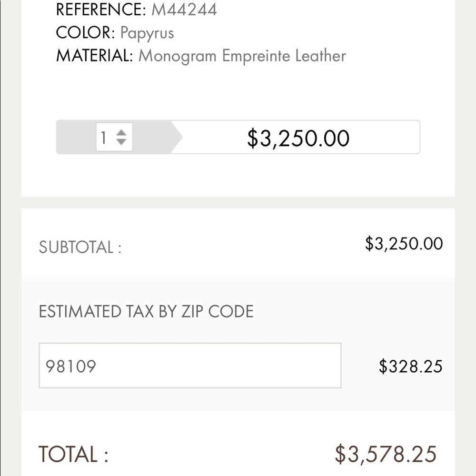Click the quantity field showing 1
Screen dimensions: 476x476
114,137
